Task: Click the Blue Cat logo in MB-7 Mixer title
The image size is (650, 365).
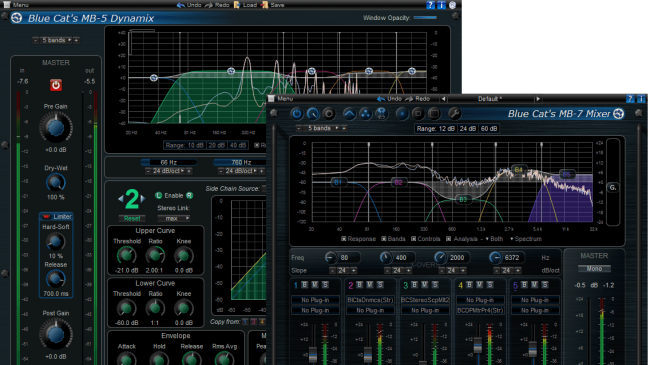Action: point(618,113)
